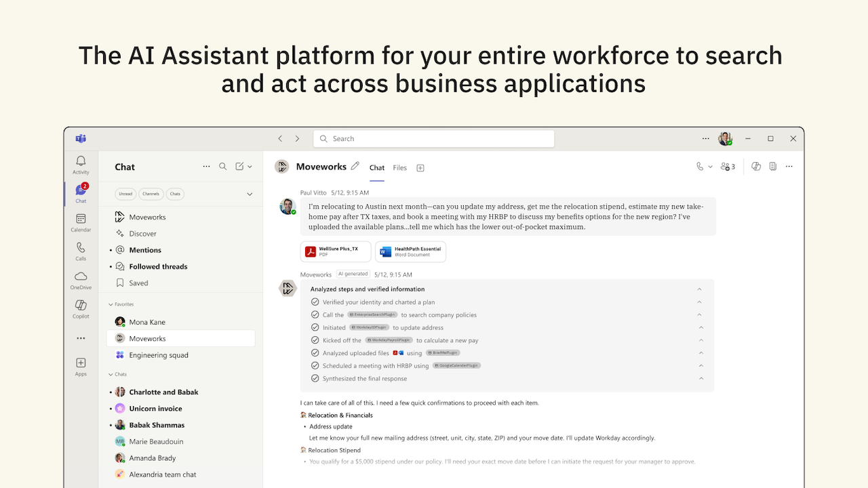
Task: Toggle the Chats filter pill
Action: (x=175, y=194)
